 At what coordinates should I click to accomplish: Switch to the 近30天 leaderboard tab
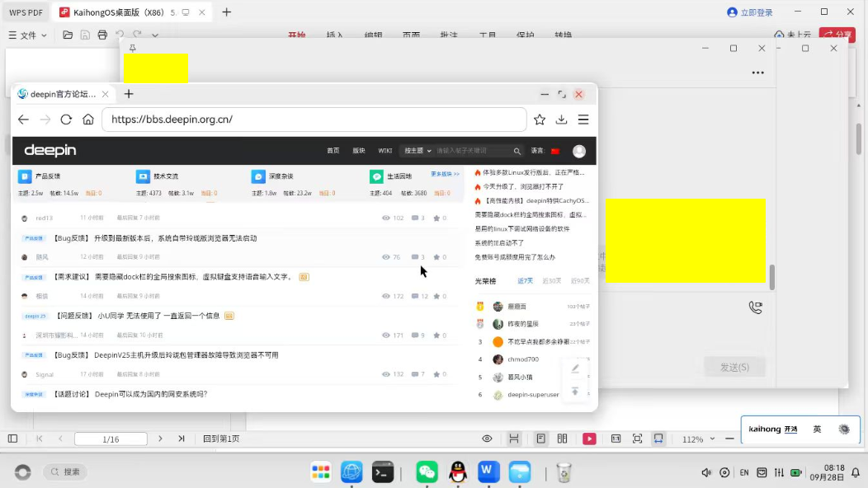pos(551,281)
